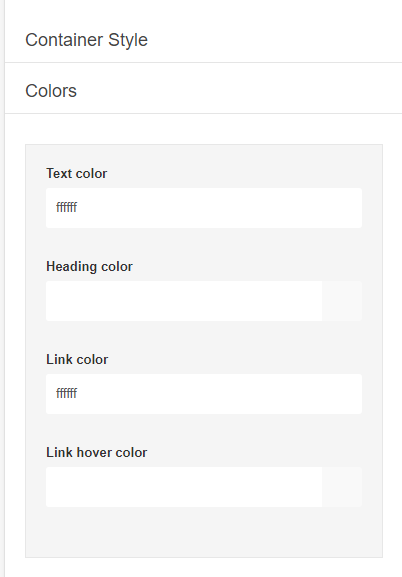
Task: Click the Link hover color label
Action: tap(96, 453)
